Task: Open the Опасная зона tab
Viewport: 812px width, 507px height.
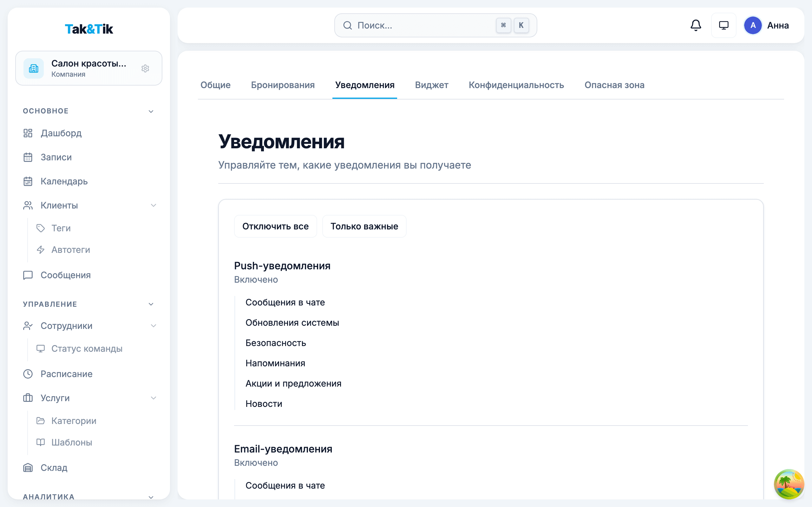Action: [614, 85]
